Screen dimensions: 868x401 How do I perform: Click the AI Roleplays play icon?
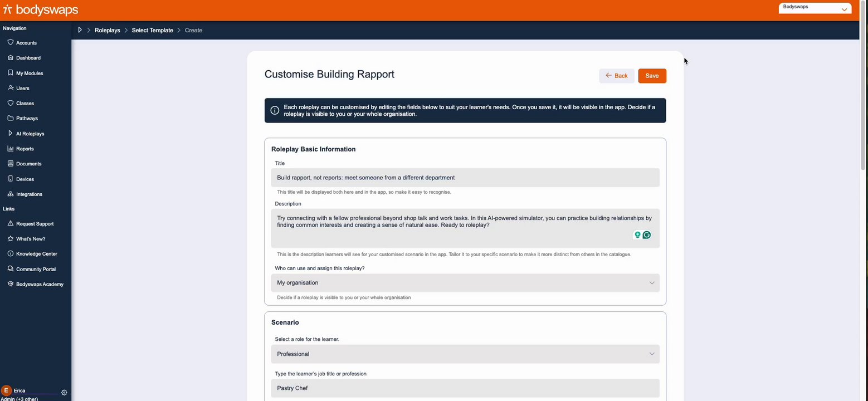pos(11,134)
